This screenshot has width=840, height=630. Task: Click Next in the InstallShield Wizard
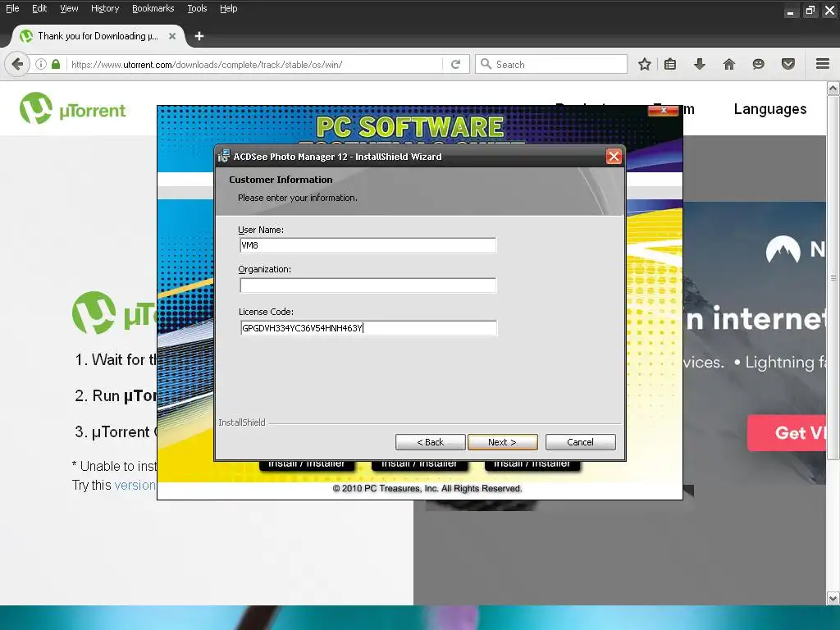(502, 442)
